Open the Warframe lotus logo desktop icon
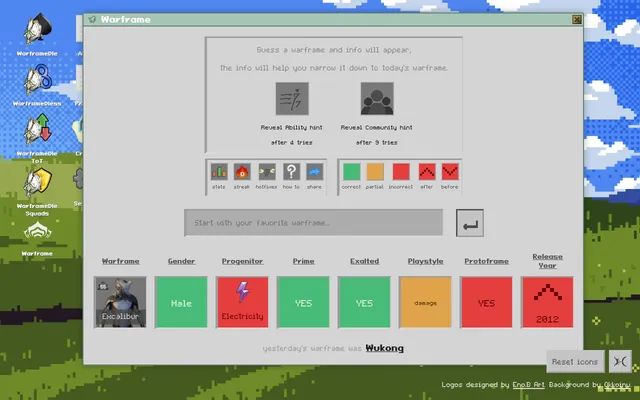Screen dimensions: 640x400 coord(37,231)
